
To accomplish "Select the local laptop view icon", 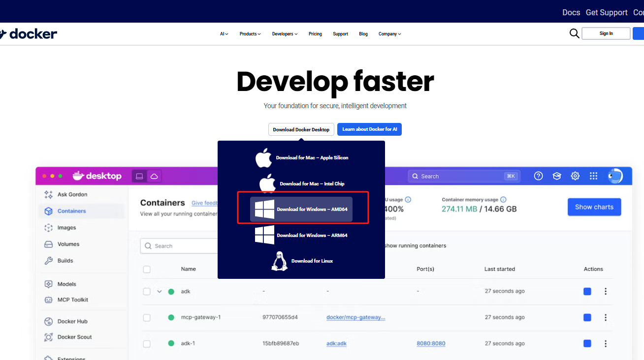I will click(139, 176).
